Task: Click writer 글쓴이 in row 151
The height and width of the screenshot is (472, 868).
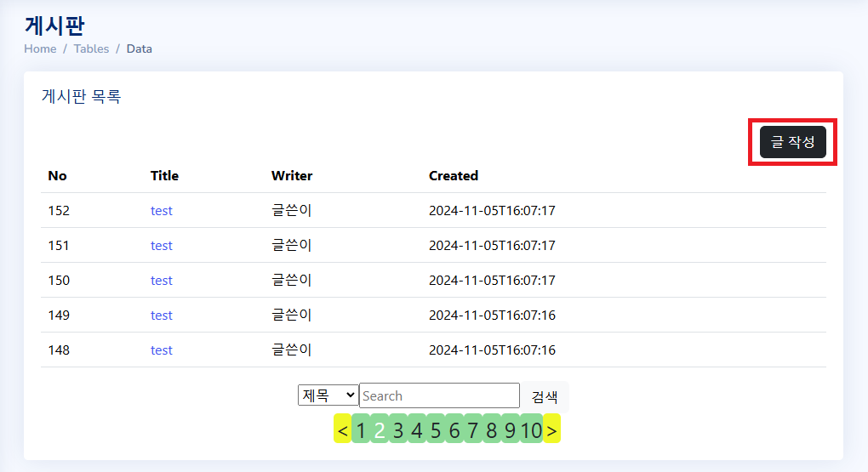Action: [292, 246]
